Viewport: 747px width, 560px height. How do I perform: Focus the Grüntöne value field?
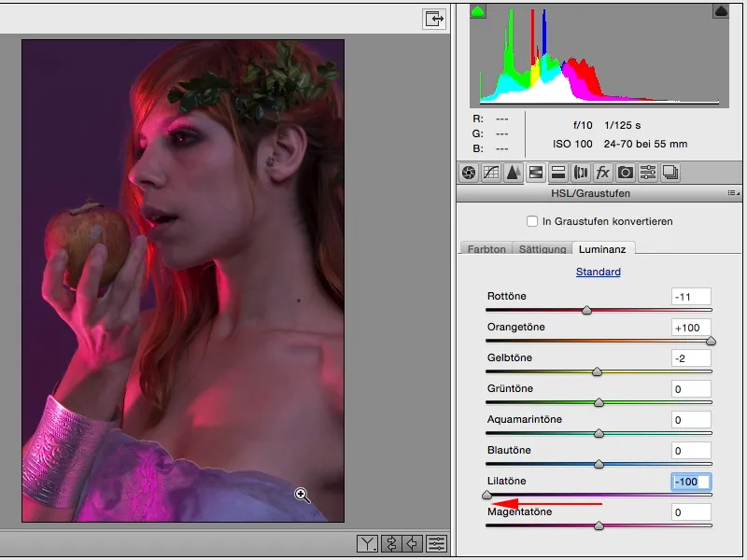click(x=691, y=389)
